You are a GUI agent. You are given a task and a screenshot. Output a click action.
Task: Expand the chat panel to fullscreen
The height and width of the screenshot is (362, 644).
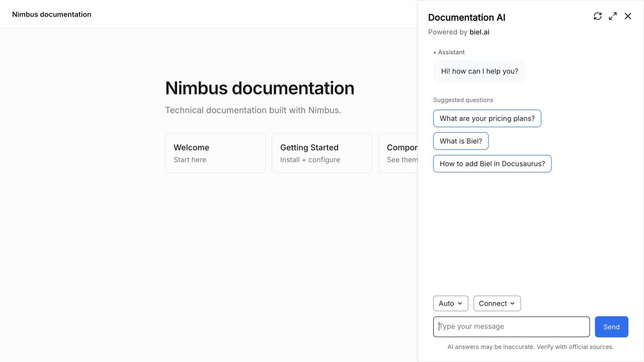[613, 16]
